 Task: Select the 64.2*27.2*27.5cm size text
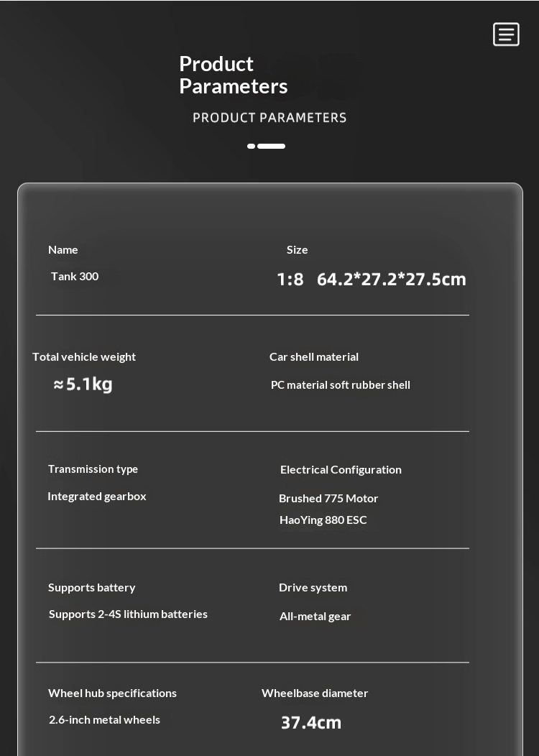(x=391, y=279)
